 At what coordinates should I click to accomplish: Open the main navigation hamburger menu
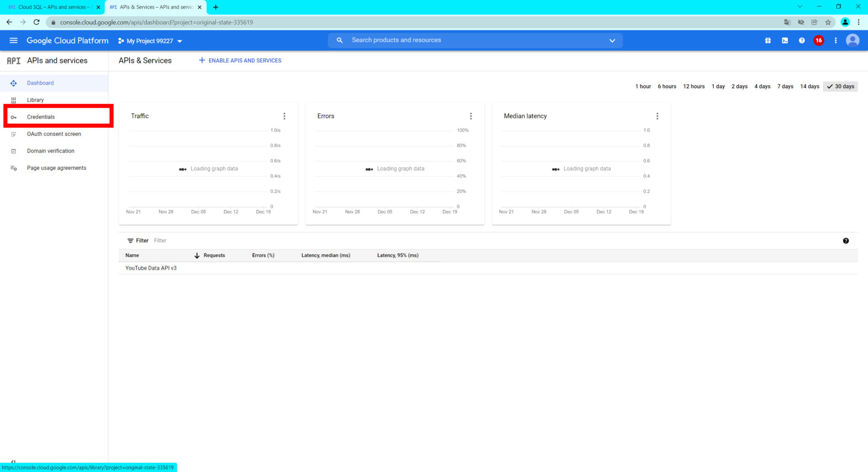coord(14,41)
